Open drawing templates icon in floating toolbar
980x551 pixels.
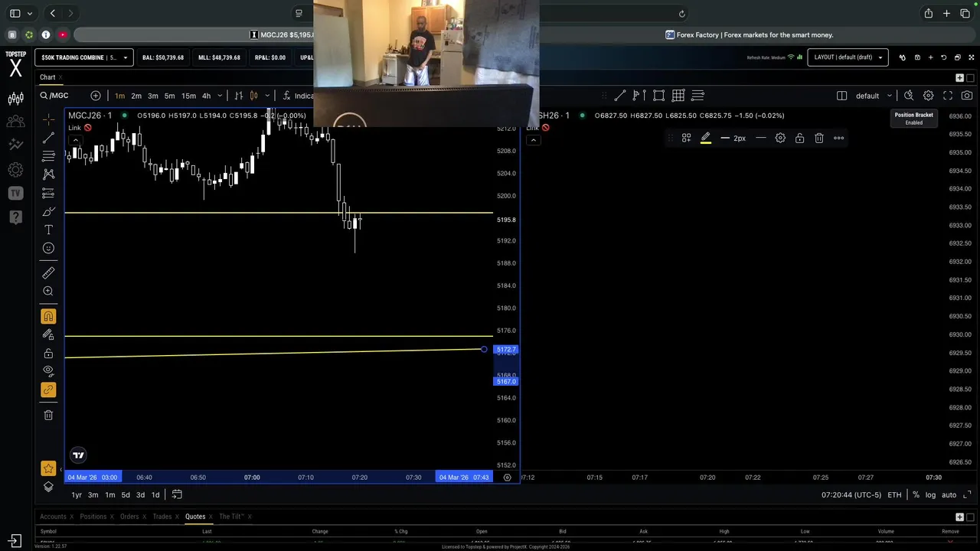point(686,138)
